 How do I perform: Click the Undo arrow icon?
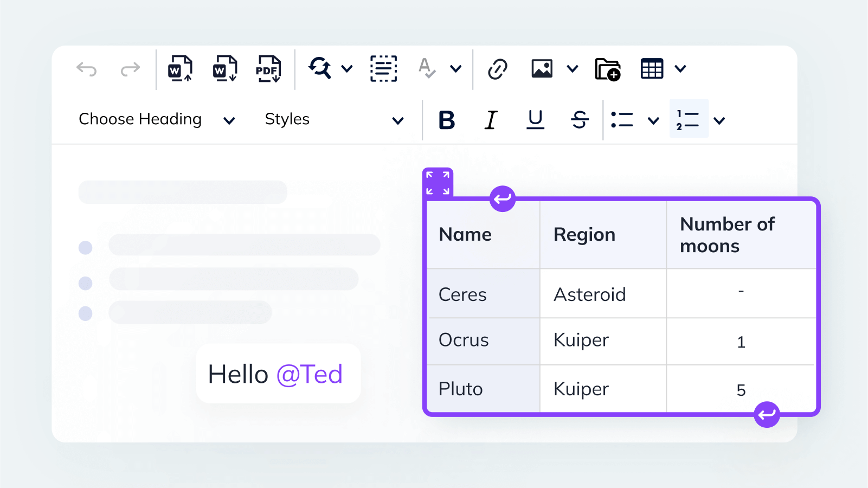[87, 69]
